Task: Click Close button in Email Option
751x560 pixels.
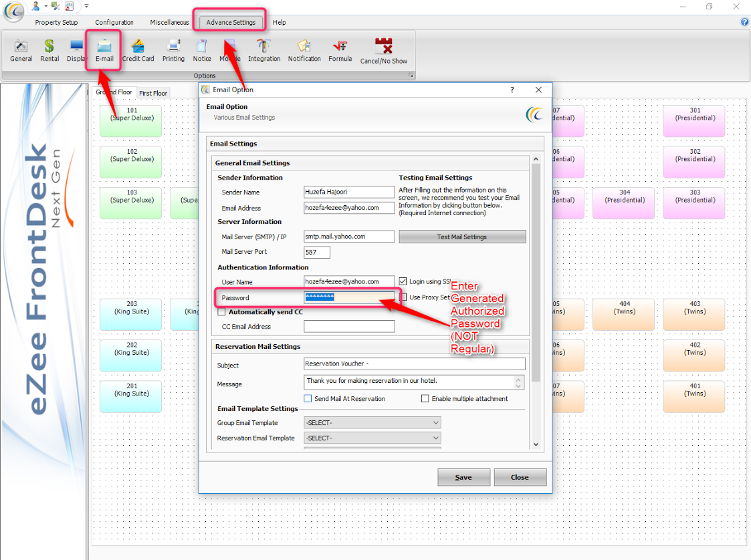Action: pos(520,477)
